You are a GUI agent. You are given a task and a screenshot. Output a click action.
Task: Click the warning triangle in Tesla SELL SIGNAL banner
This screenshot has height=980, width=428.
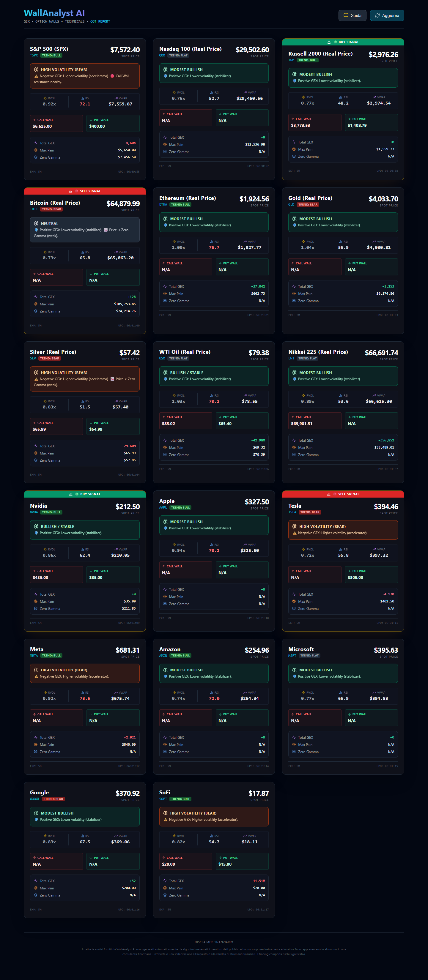(329, 495)
